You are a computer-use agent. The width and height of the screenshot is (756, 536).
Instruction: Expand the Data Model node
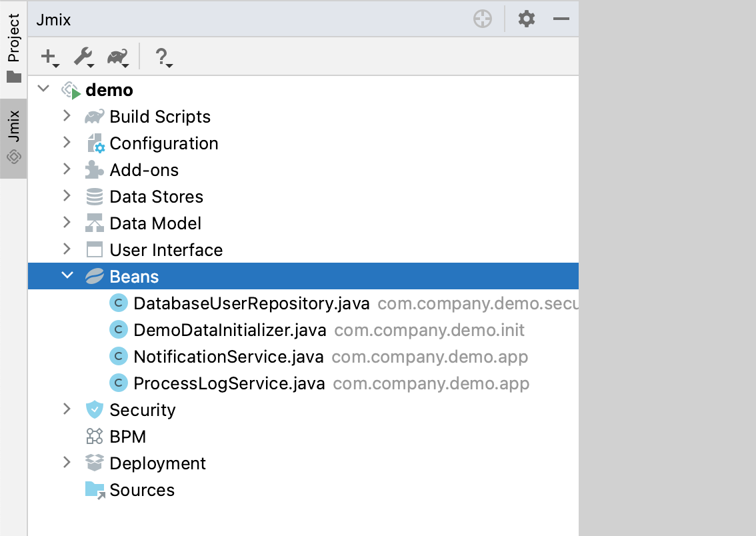click(67, 222)
